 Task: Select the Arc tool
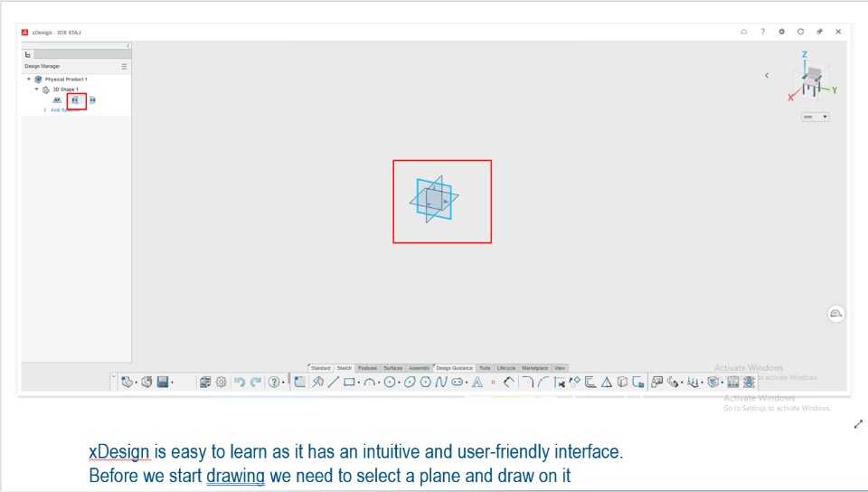(x=369, y=382)
